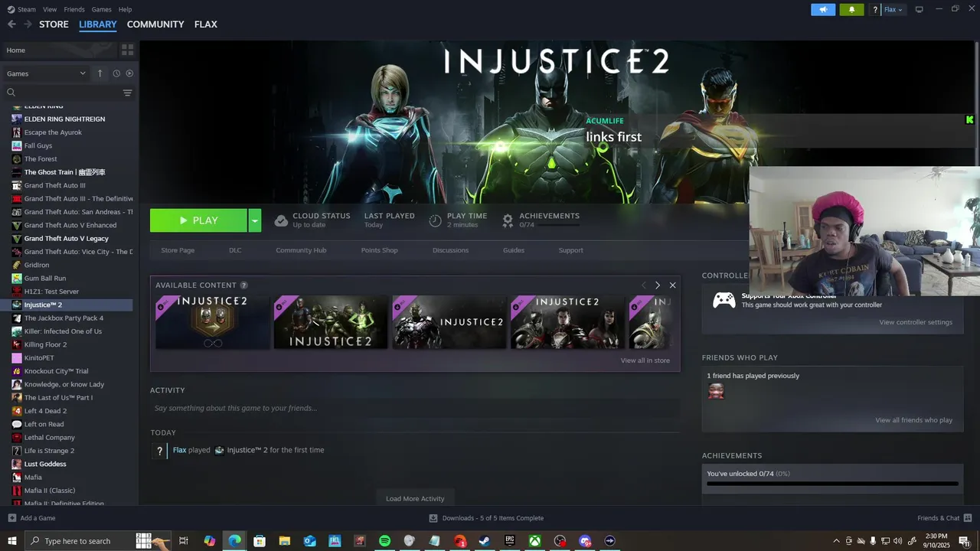
Task: Click the recent activity clock icon
Action: point(116,73)
